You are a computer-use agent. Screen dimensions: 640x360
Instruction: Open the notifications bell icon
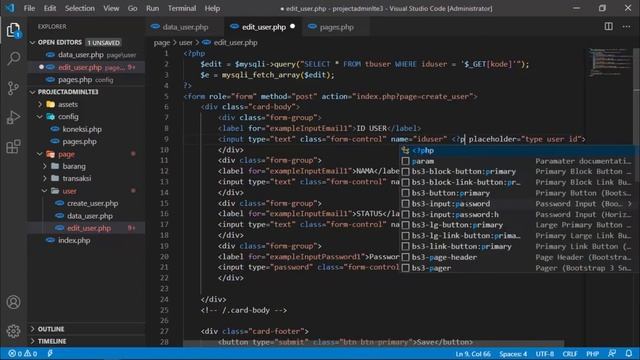coord(629,353)
